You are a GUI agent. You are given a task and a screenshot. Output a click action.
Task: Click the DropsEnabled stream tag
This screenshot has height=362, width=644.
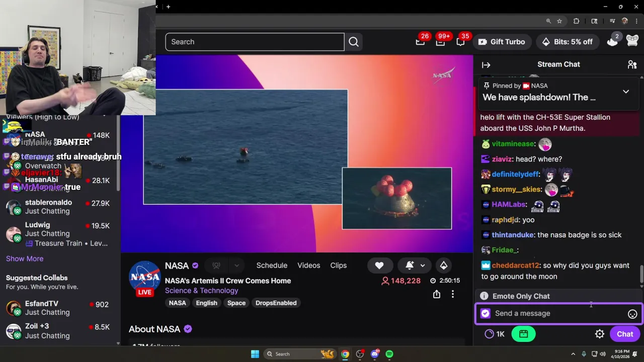tap(276, 303)
